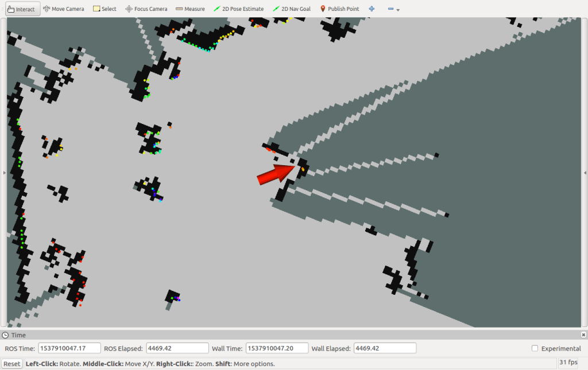Activate the Move Camera tool
588x370 pixels.
coord(63,9)
